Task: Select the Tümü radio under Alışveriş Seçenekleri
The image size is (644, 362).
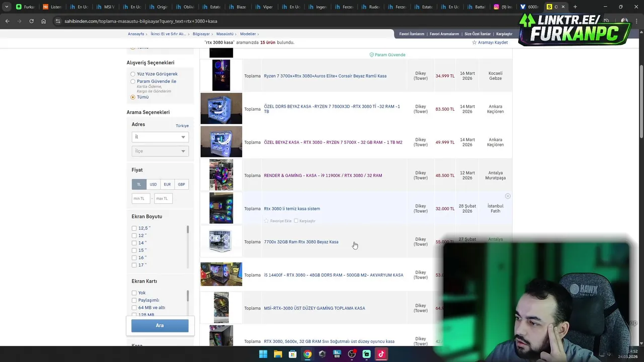Action: pyautogui.click(x=133, y=97)
